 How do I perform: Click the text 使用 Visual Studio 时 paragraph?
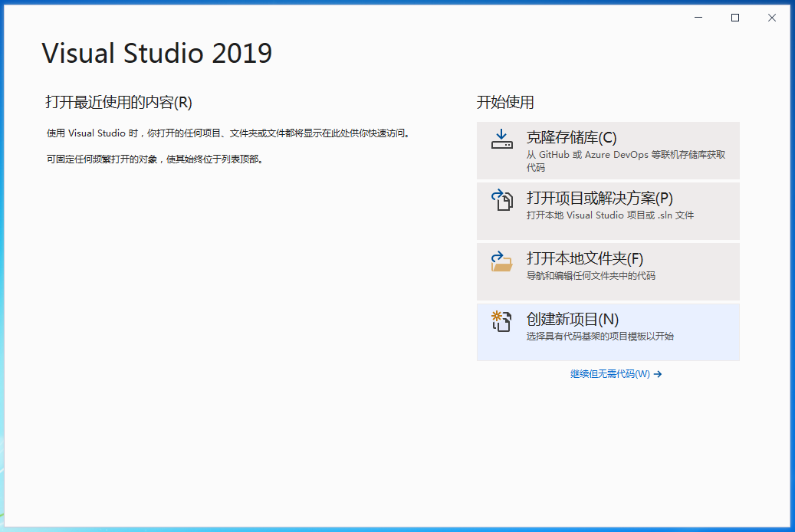[228, 133]
